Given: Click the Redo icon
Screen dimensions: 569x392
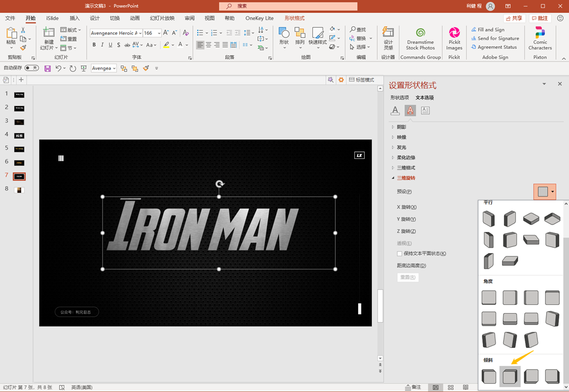Looking at the screenshot, I should click(x=72, y=68).
